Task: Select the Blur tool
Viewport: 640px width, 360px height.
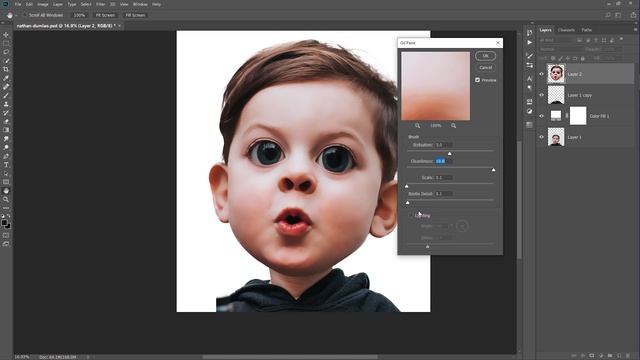Action: pos(6,139)
